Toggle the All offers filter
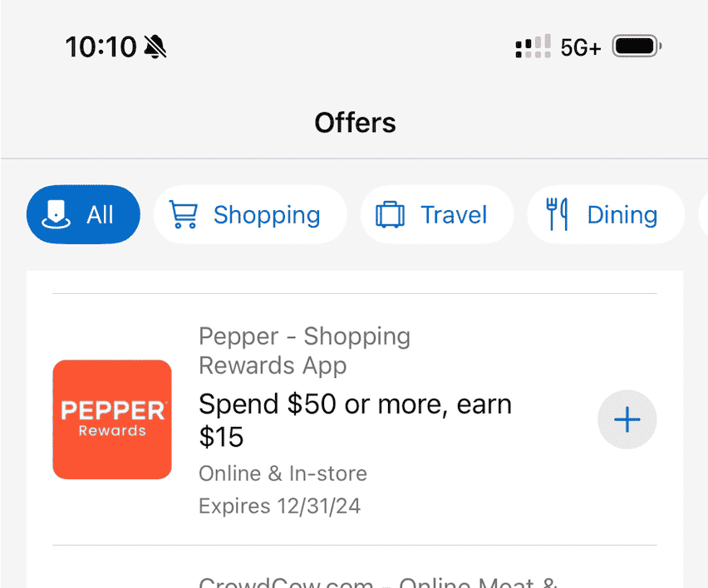Image resolution: width=708 pixels, height=588 pixels. coord(83,214)
